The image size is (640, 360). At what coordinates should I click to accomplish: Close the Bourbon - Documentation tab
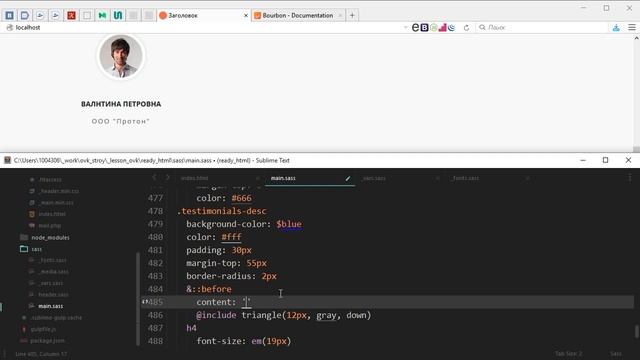point(340,16)
